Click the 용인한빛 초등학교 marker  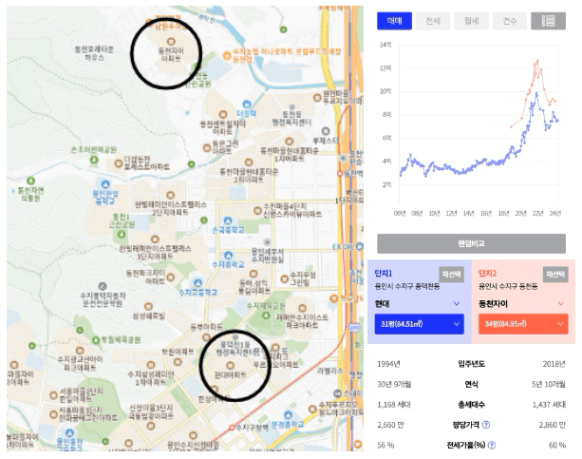coord(106,184)
